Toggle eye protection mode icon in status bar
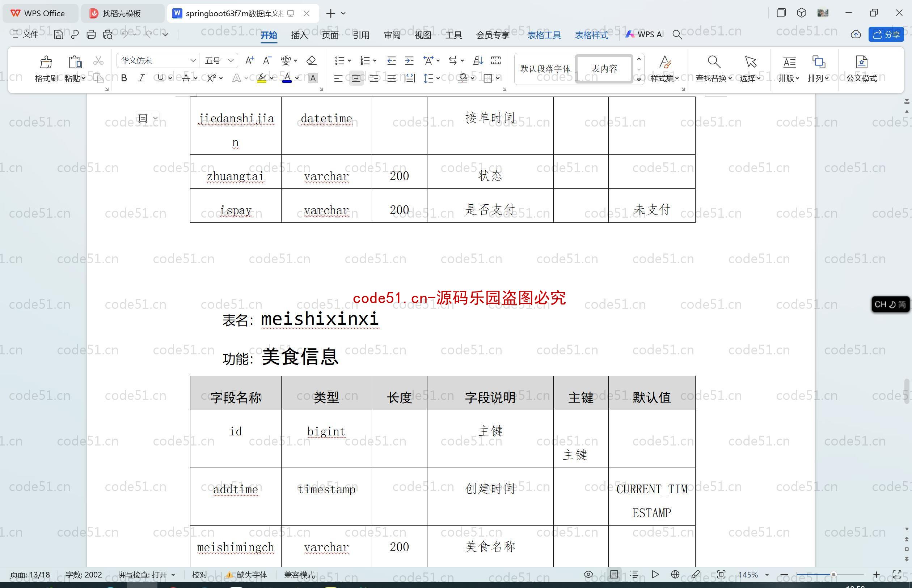912x588 pixels. 588,574
